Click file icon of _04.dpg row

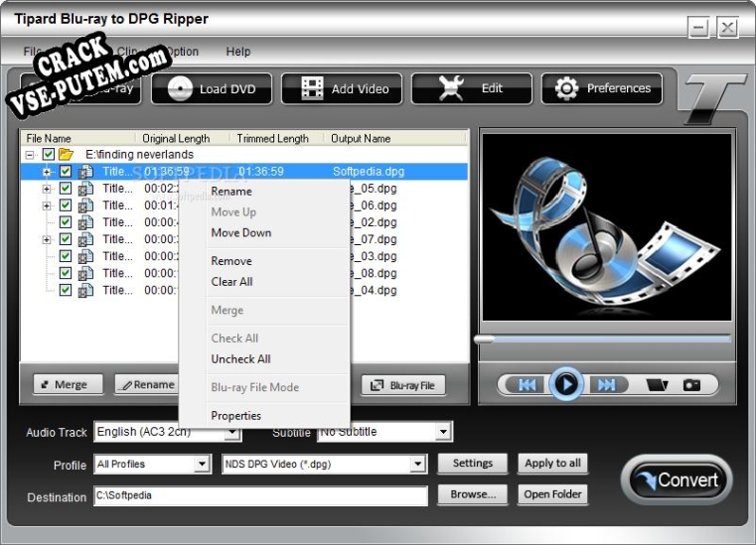tap(85, 291)
